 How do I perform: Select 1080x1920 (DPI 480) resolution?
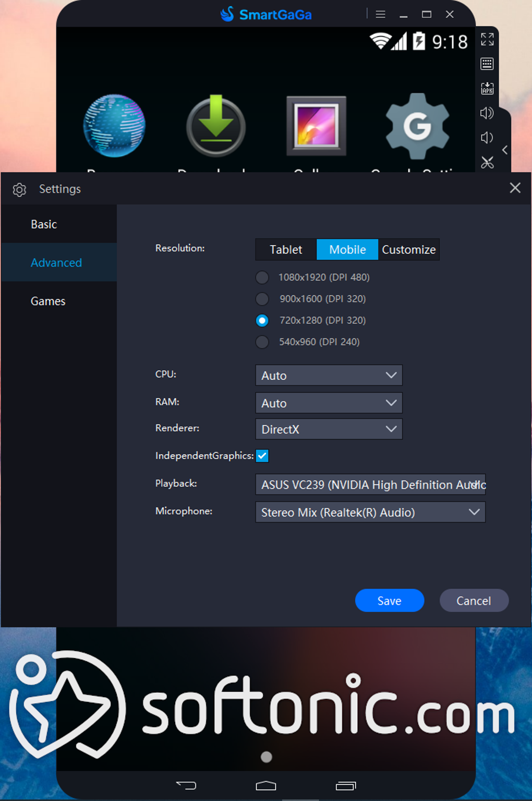(313, 277)
